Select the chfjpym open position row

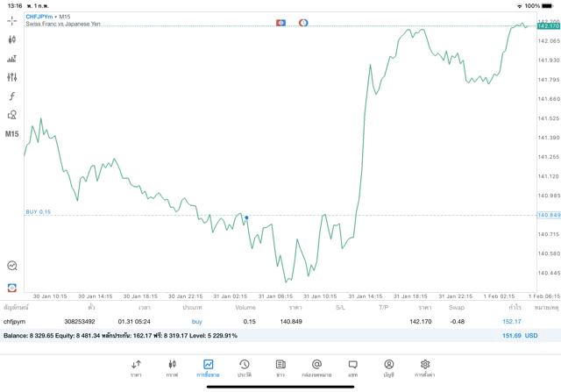pos(280,322)
